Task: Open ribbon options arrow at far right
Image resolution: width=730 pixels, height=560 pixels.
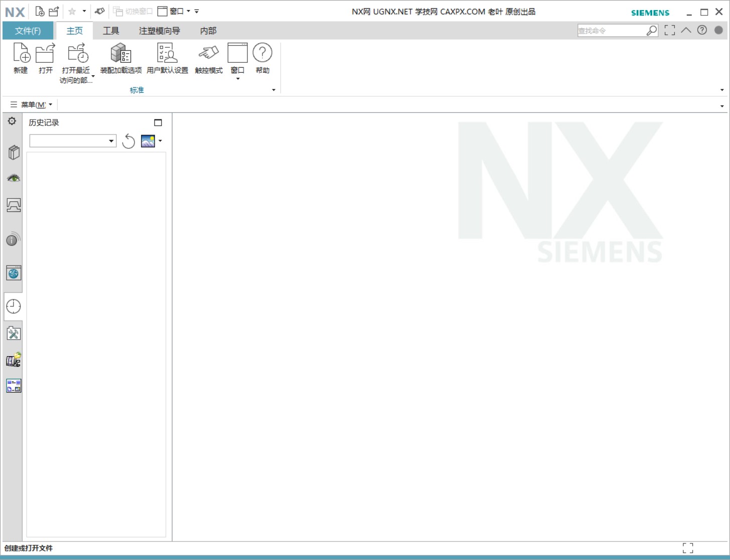Action: 722,90
